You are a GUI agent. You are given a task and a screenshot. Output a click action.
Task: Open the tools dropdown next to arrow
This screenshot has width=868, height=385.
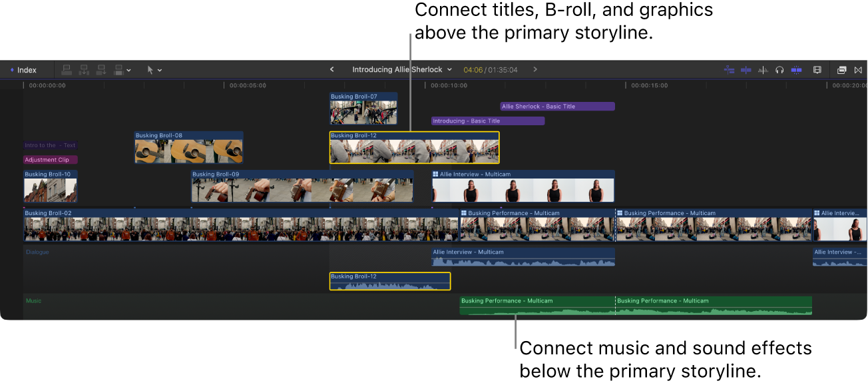pyautogui.click(x=160, y=70)
